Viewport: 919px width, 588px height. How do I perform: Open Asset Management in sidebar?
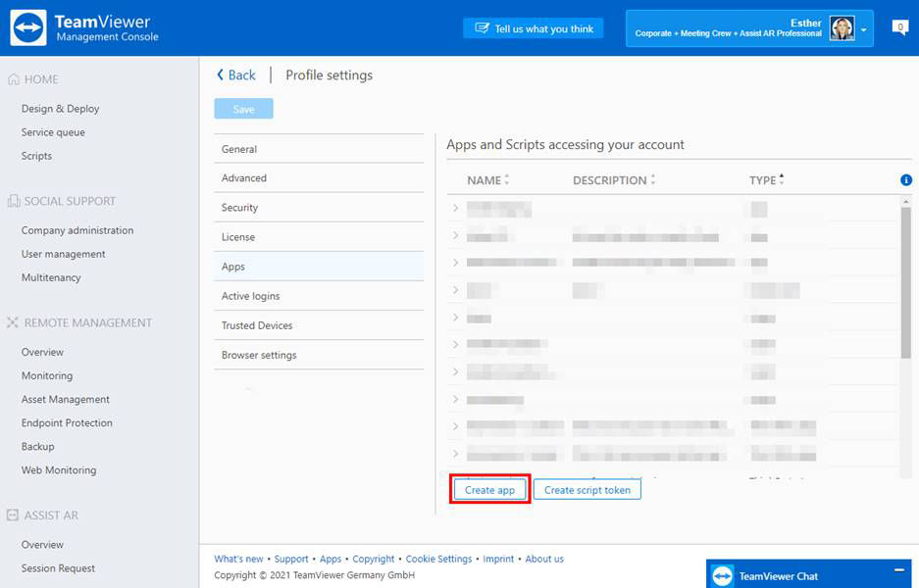coord(66,399)
